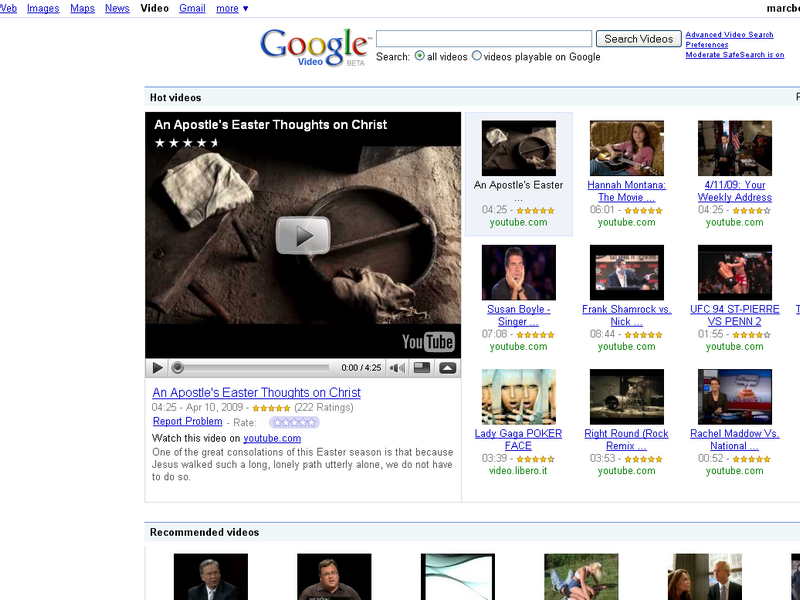Screen dimensions: 800x600
Task: Open the Lady Gaga POKER FACE thumbnail
Action: click(518, 397)
